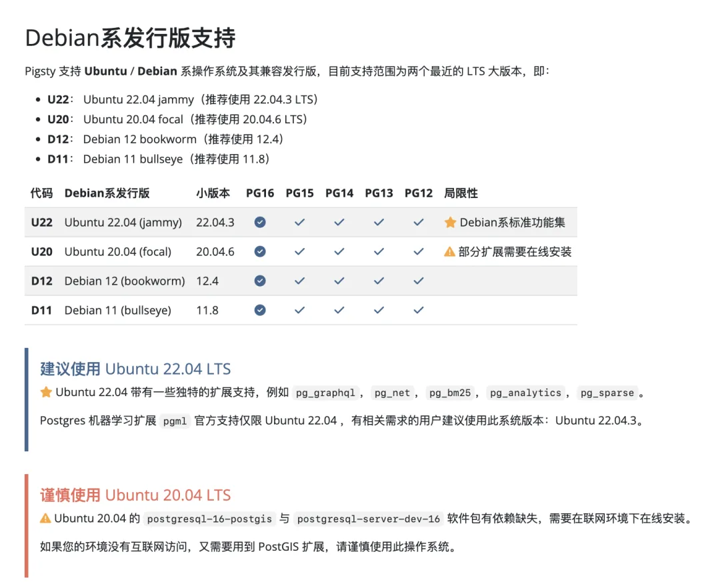Click the star icon in U22 table row

(x=450, y=223)
